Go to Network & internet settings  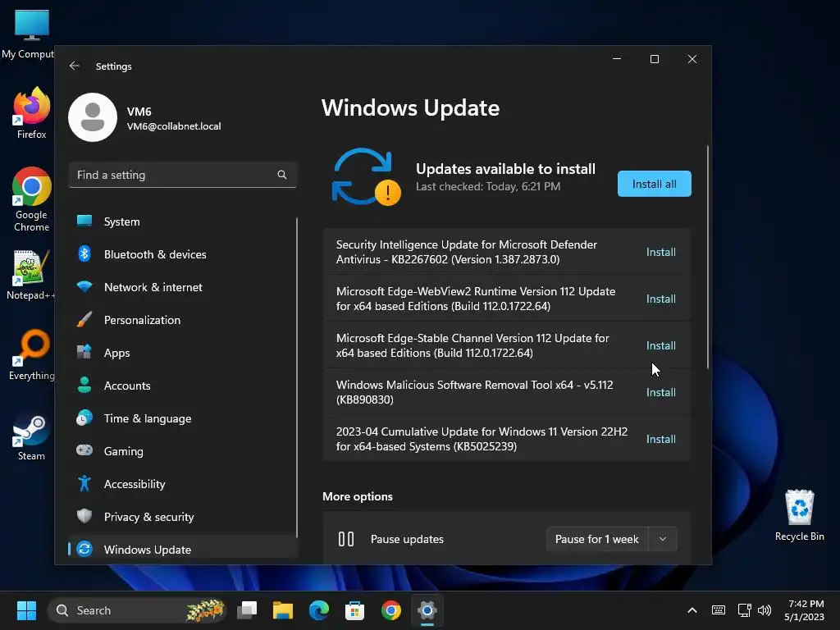[x=182, y=287]
